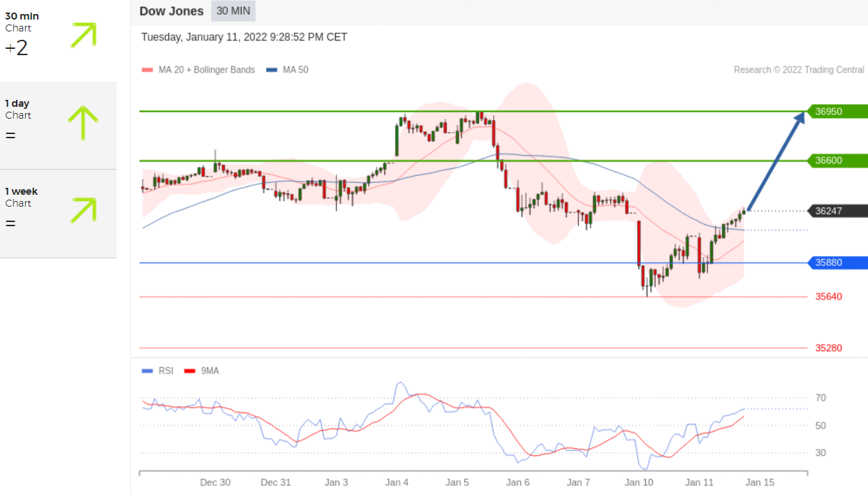Click the 1 week green diagonal arrow

click(83, 211)
